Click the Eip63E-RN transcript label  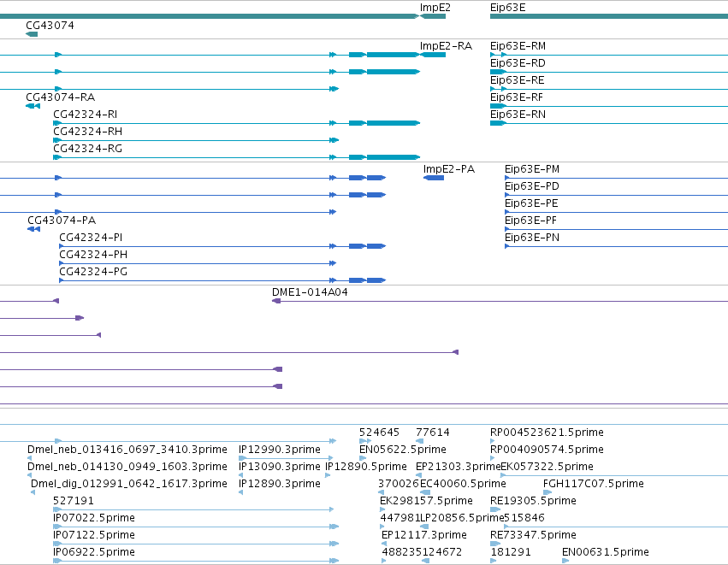click(518, 115)
